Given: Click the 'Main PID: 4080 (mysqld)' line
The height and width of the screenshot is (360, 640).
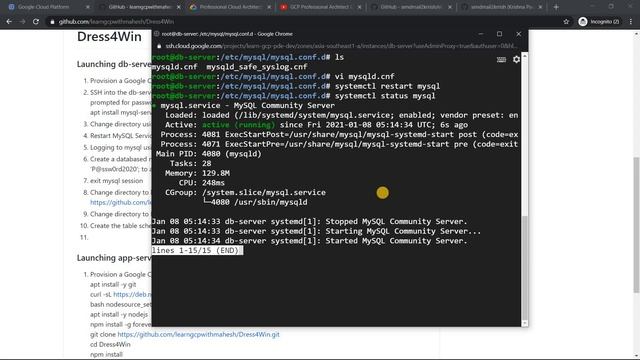Looking at the screenshot, I should pyautogui.click(x=209, y=154).
